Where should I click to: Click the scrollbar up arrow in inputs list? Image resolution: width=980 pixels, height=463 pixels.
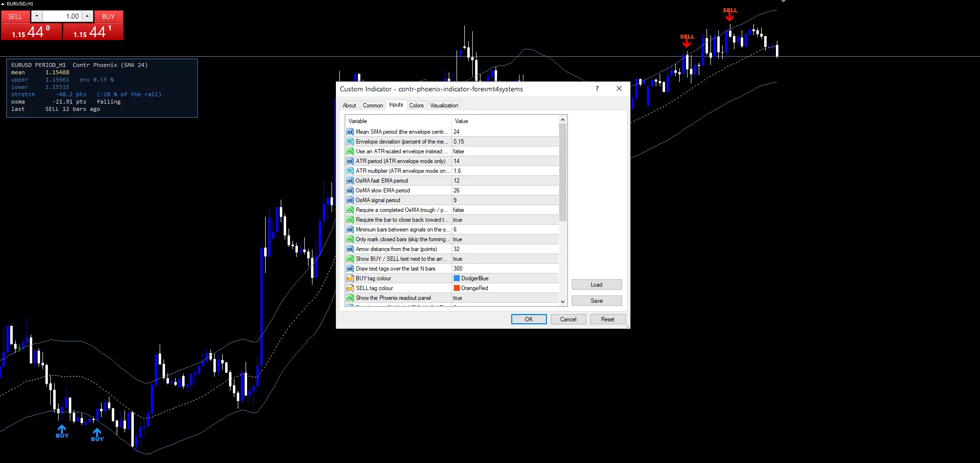pyautogui.click(x=563, y=120)
